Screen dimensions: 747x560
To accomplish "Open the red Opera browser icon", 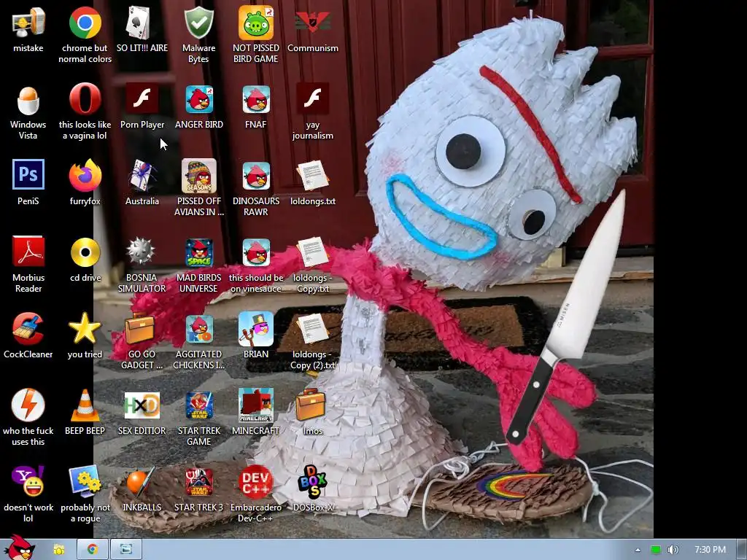I will pyautogui.click(x=85, y=99).
